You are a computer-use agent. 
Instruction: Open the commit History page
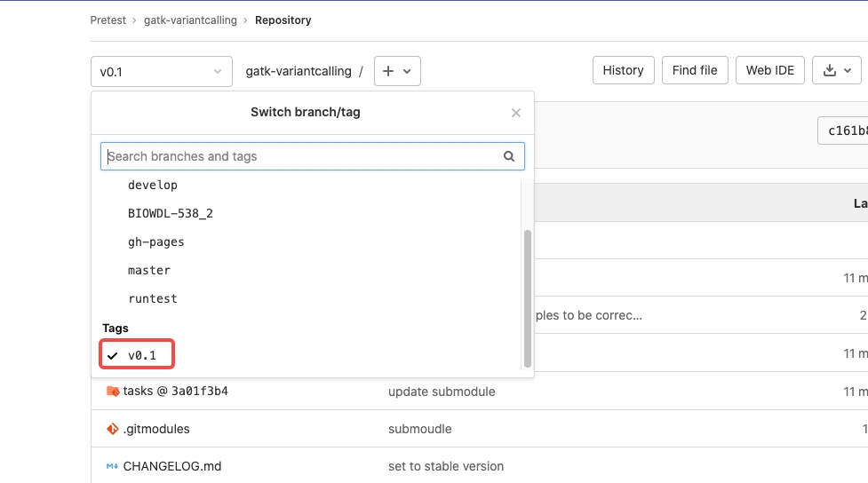623,71
